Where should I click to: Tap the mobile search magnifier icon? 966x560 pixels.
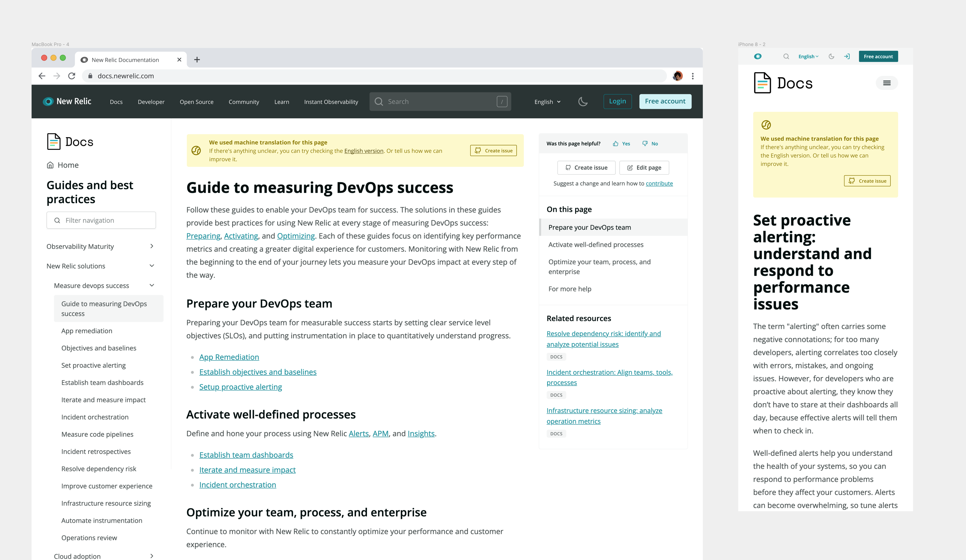pos(786,56)
